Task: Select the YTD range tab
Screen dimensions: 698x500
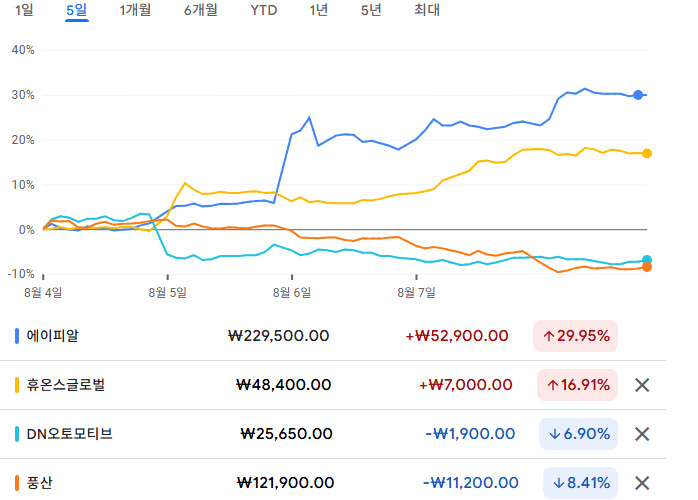Action: tap(264, 10)
